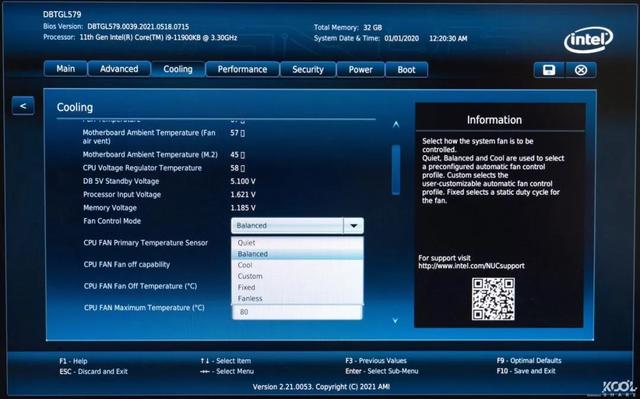Click ESC - Discard and Exit hint
Viewport: 640px width, 399px height.
point(93,372)
